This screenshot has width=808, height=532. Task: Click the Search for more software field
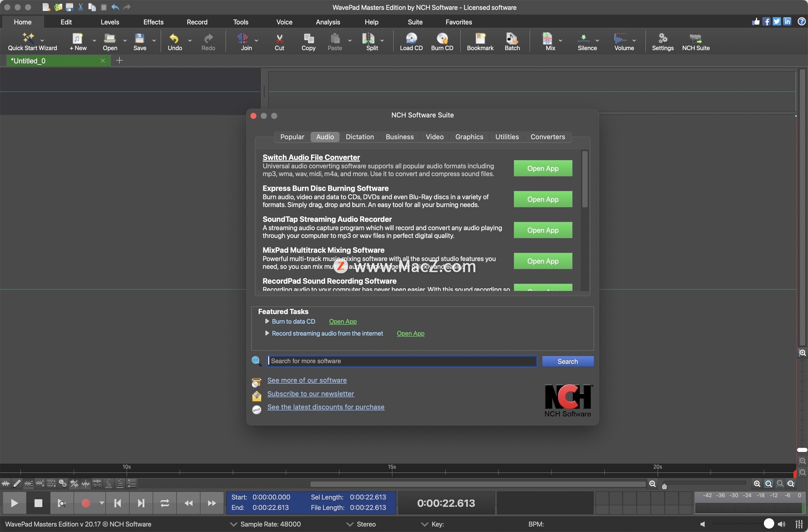click(402, 361)
